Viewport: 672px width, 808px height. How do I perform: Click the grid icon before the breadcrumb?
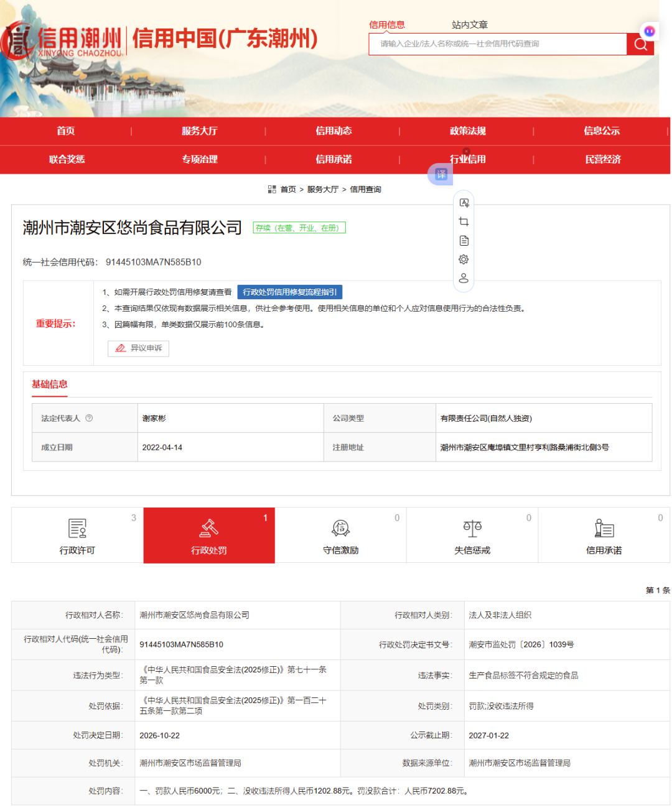272,189
